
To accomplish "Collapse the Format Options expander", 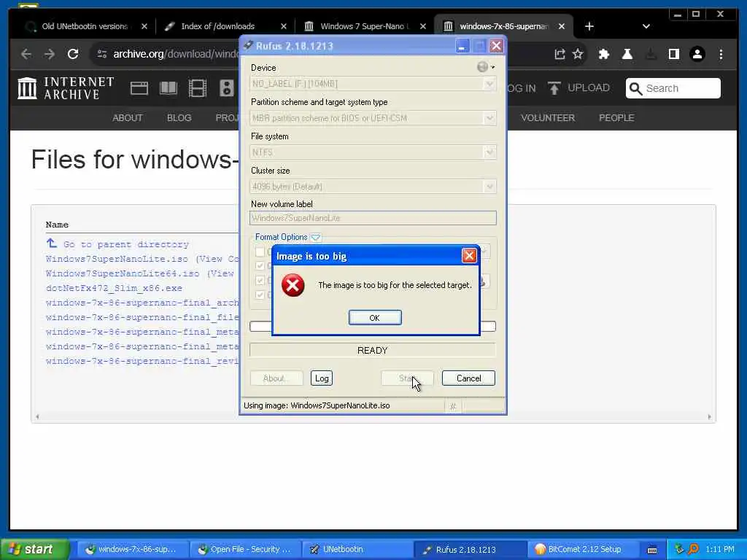I will pyautogui.click(x=316, y=237).
